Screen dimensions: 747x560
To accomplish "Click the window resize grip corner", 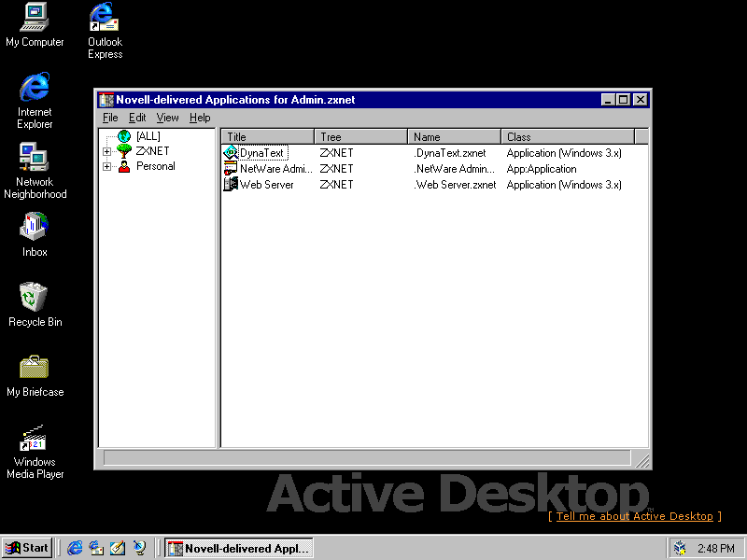I will tap(641, 460).
